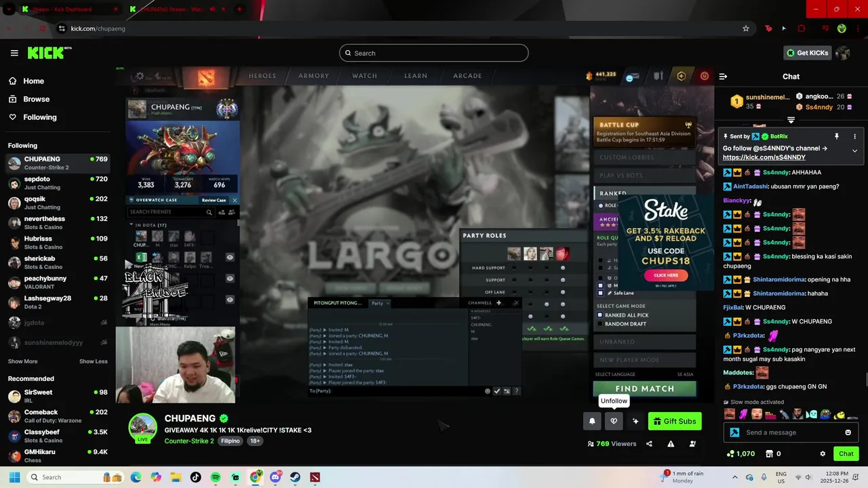Open qoqsik channel in sidebar
Screen dimensions: 868x488
point(58,203)
